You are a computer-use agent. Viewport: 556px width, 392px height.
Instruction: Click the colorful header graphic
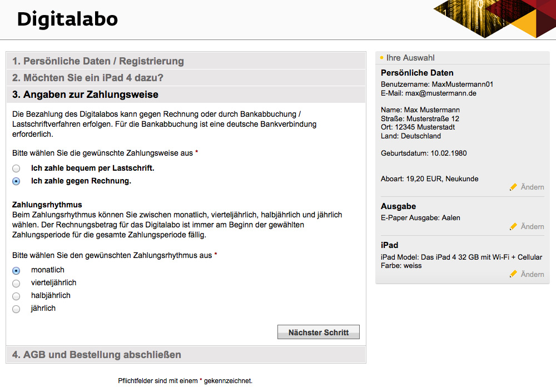(494, 19)
